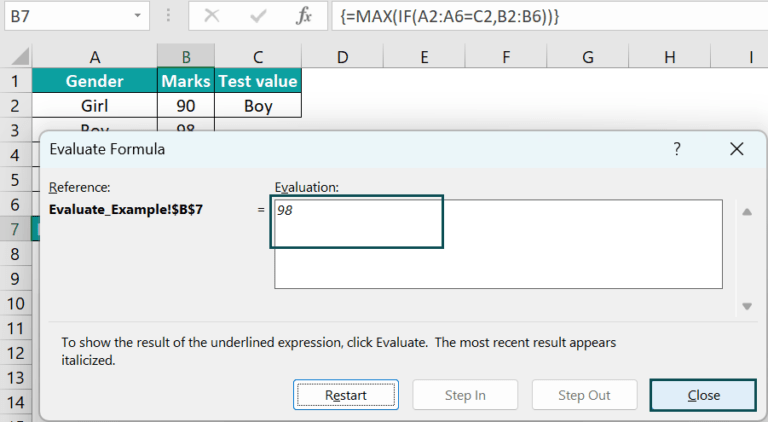
Task: Click the Insert Function fx icon
Action: 304,16
